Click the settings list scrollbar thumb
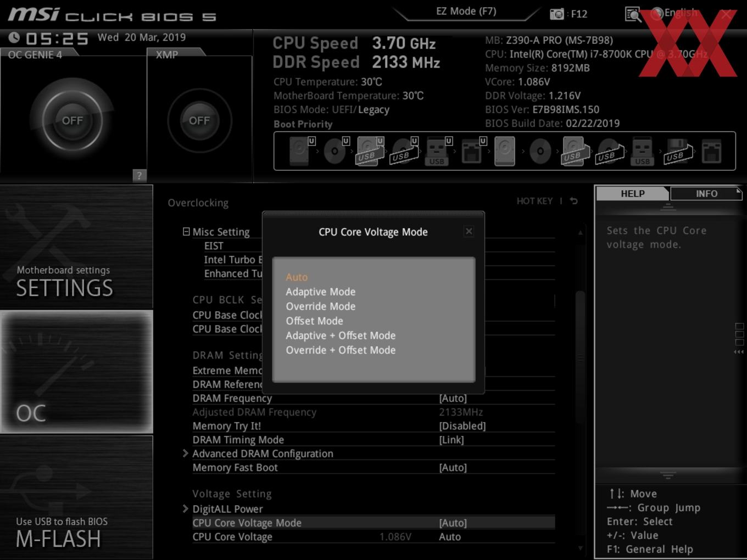The height and width of the screenshot is (560, 747). pyautogui.click(x=580, y=357)
